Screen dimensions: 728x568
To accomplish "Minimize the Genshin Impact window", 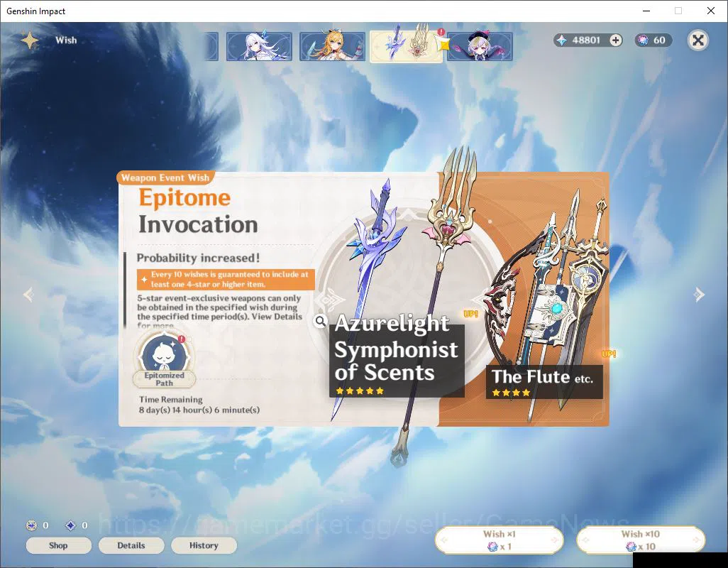I will (x=646, y=11).
